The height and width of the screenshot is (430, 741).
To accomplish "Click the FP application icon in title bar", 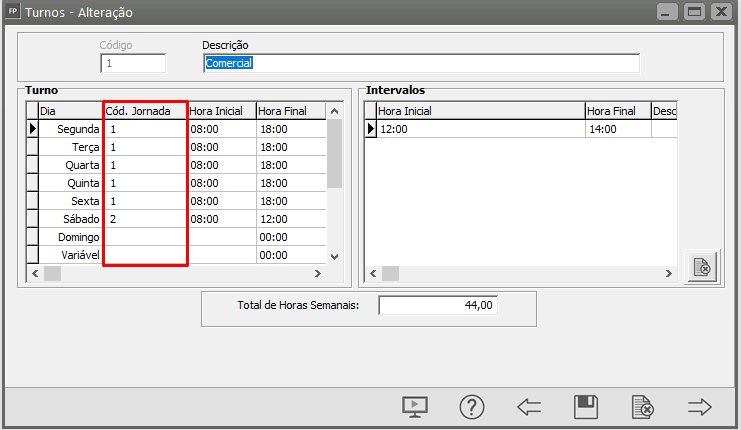I will click(x=12, y=13).
